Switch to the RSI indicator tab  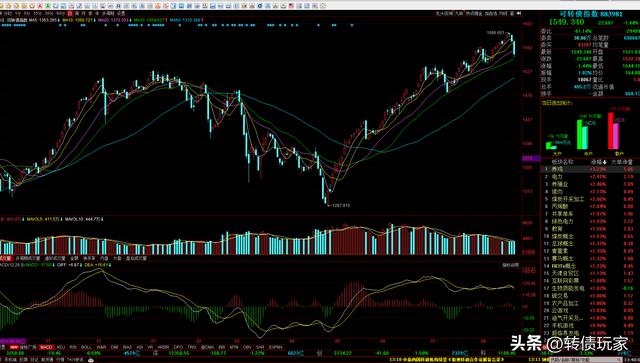[x=73, y=347]
